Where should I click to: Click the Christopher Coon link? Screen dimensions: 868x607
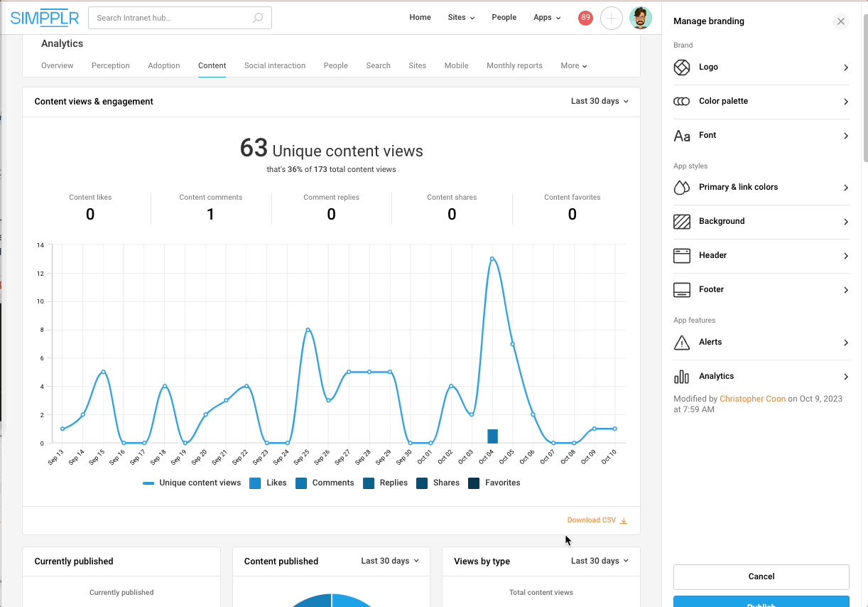[x=753, y=399]
